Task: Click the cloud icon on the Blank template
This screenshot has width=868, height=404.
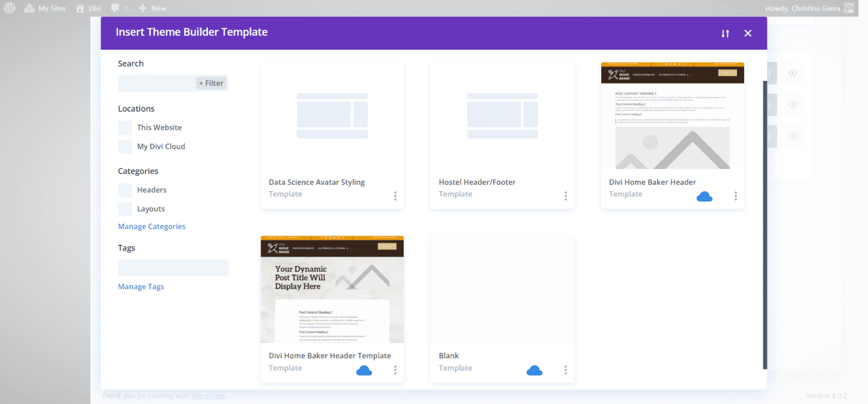Action: point(535,370)
